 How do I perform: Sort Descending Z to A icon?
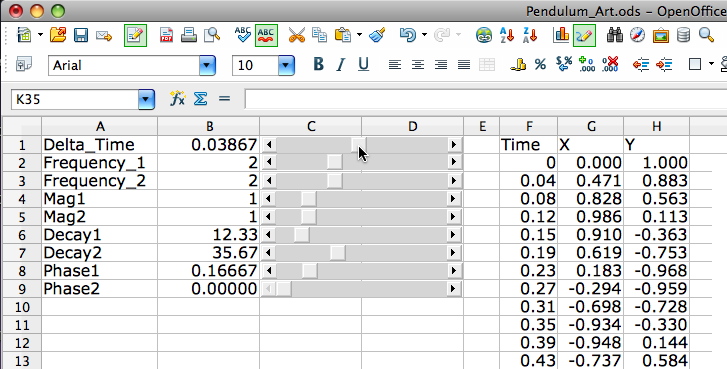(530, 35)
